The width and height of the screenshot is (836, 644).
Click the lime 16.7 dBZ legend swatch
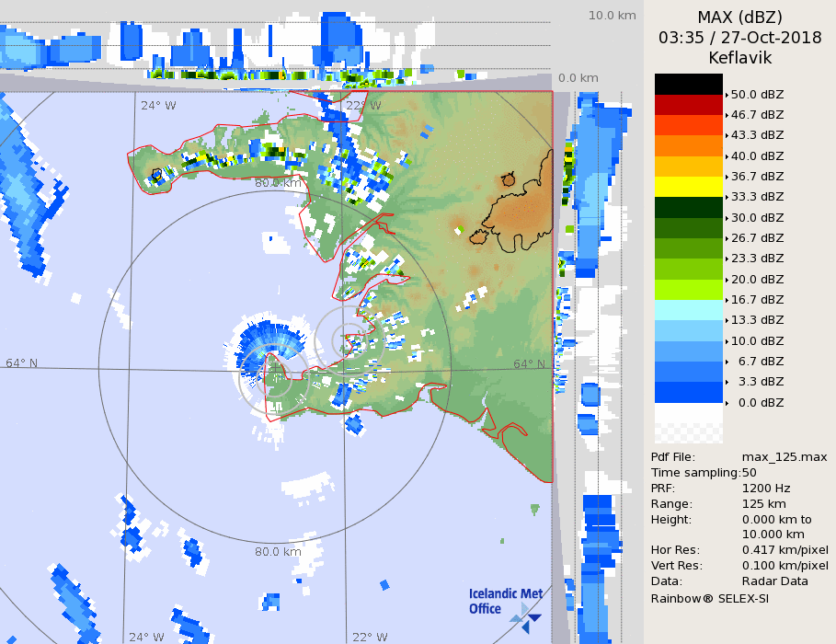688,289
